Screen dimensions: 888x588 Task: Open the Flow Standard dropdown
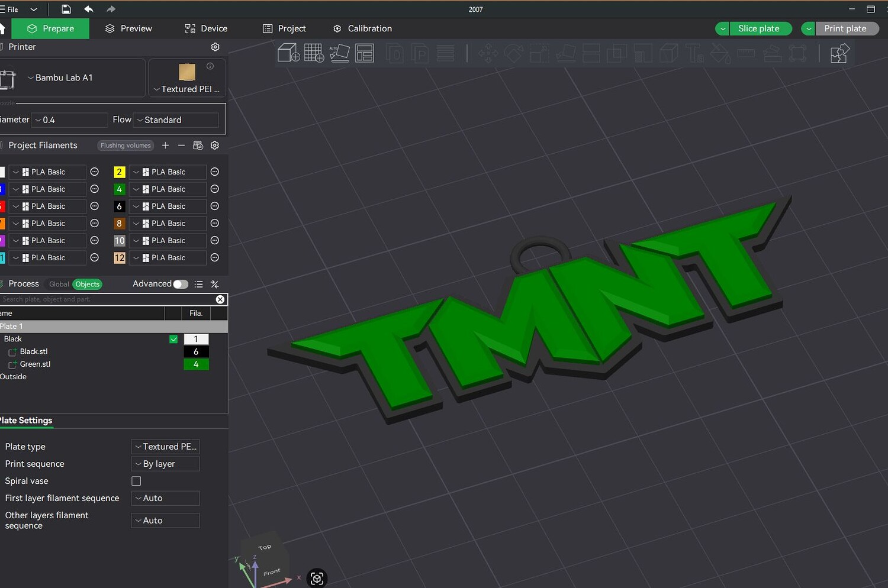[x=176, y=120]
